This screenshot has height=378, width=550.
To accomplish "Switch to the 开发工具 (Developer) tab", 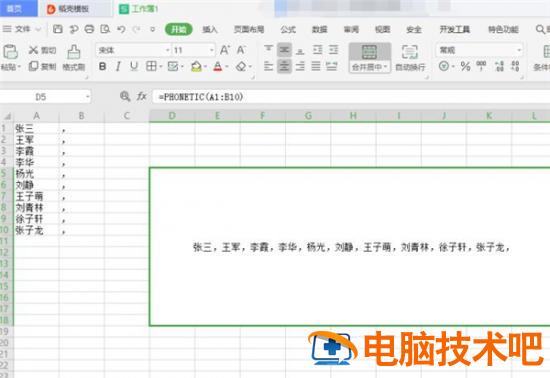I will pos(455,29).
